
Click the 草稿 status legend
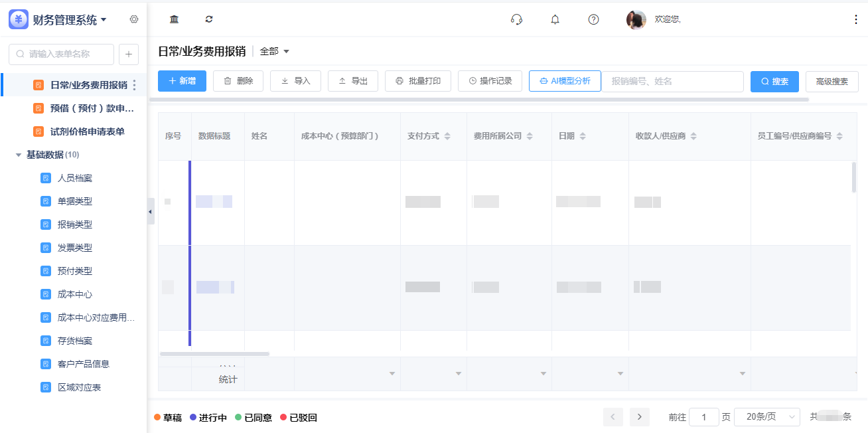[168, 418]
